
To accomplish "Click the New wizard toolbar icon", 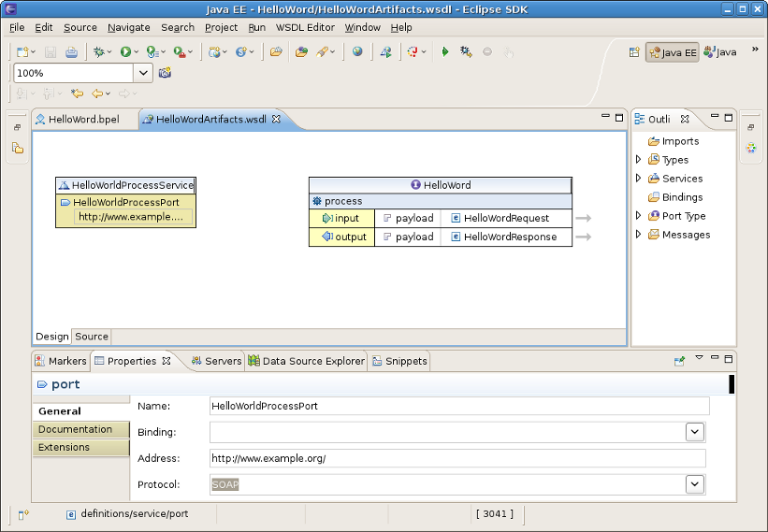I will point(22,52).
